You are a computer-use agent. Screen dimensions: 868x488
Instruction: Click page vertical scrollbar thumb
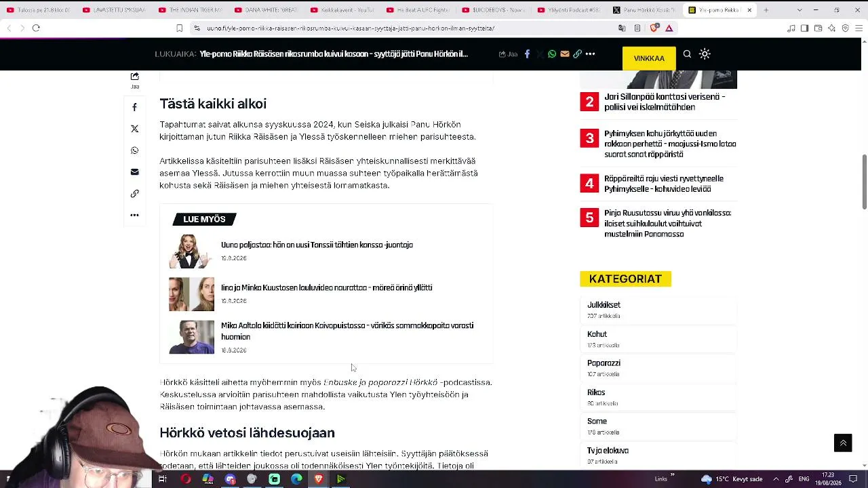coord(864,182)
